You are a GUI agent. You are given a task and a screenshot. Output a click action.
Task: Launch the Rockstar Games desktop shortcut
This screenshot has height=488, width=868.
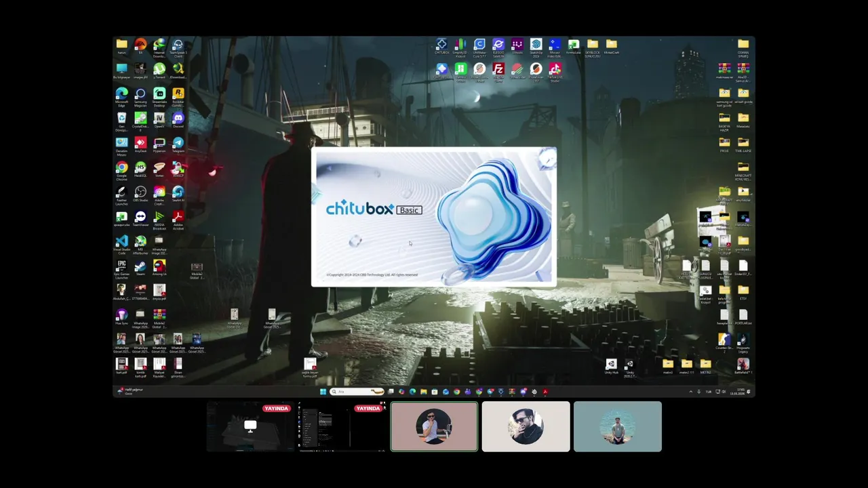coord(178,97)
